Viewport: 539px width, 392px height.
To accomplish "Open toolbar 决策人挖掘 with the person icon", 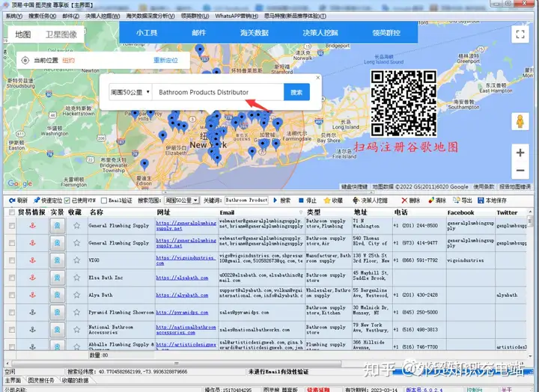I will 356,200.
